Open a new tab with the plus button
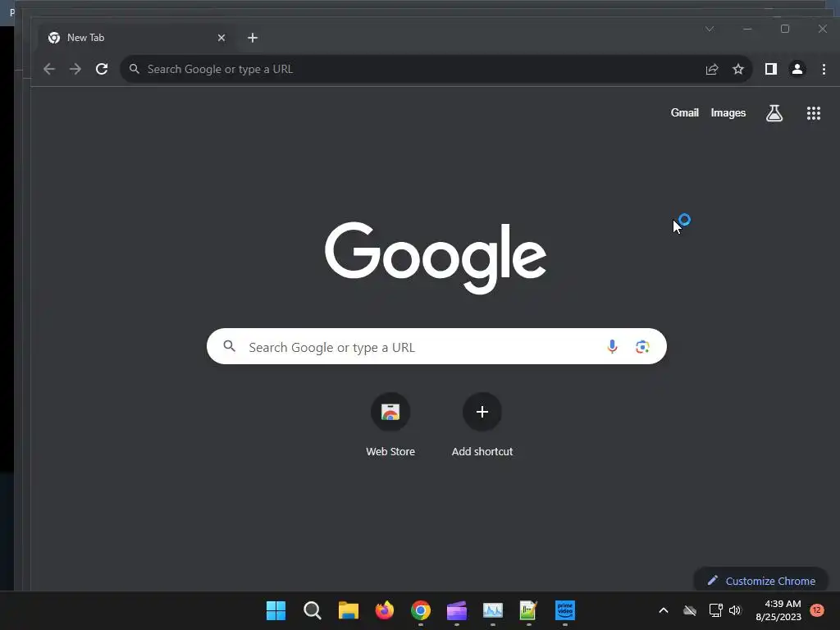The width and height of the screenshot is (840, 630). [x=253, y=38]
